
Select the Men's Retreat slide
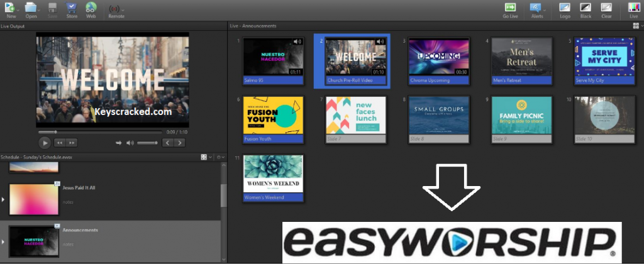tap(521, 61)
